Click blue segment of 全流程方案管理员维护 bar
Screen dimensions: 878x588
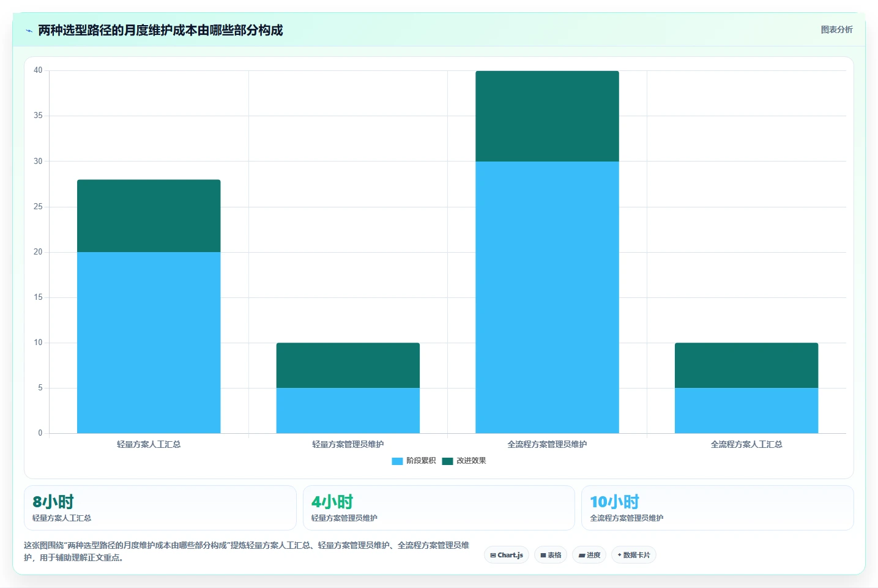tap(547, 297)
